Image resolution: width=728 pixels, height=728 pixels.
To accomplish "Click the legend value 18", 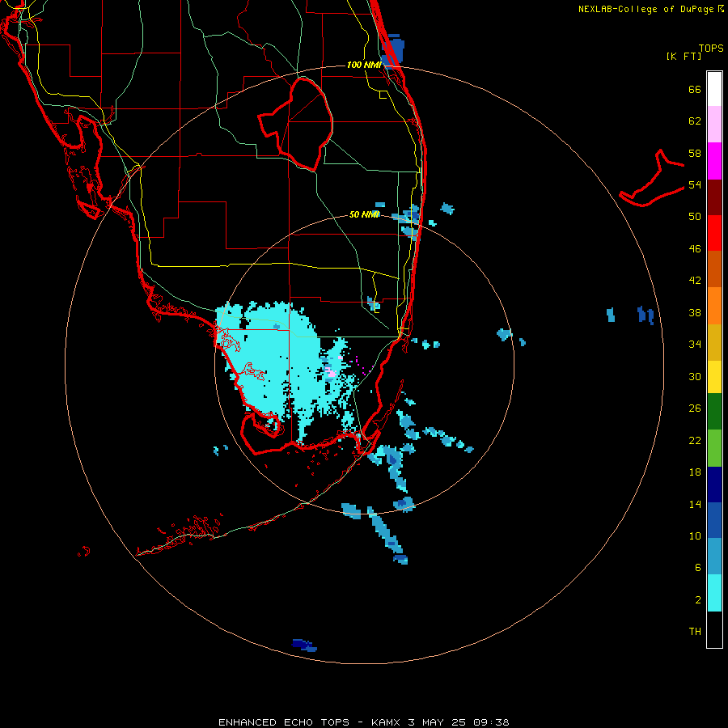I will pos(695,472).
